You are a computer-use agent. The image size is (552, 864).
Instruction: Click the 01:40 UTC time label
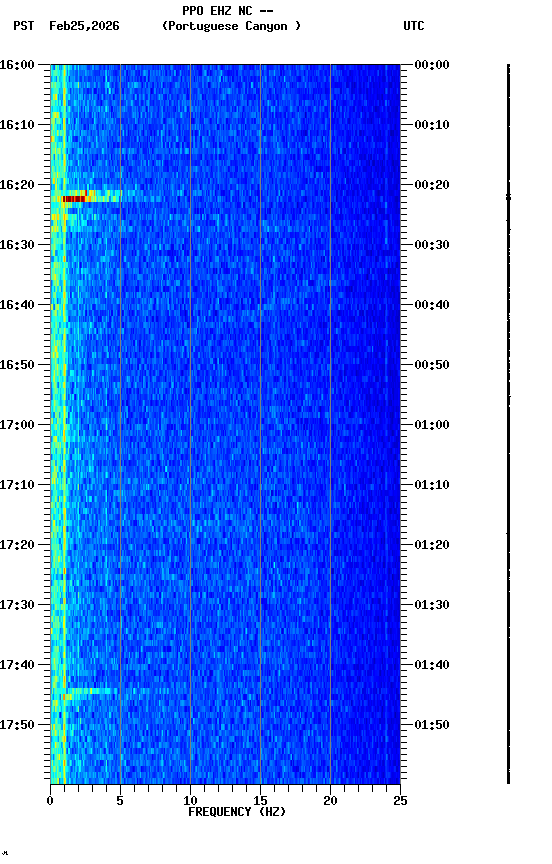pyautogui.click(x=432, y=666)
